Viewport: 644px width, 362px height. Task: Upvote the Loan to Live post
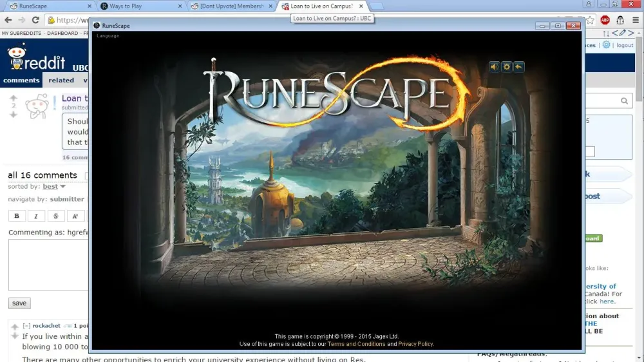click(x=14, y=98)
